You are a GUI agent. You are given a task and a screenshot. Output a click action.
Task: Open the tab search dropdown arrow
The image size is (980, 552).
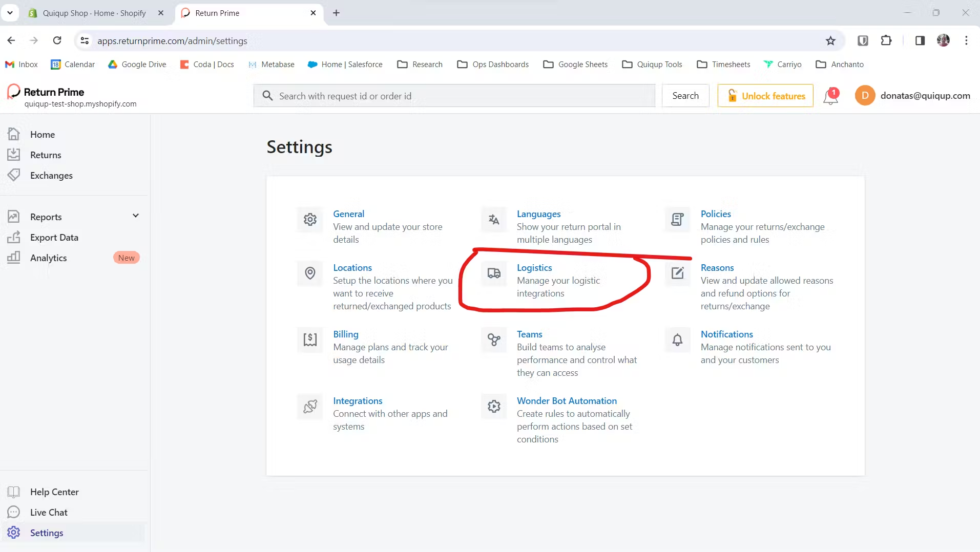pos(10,13)
